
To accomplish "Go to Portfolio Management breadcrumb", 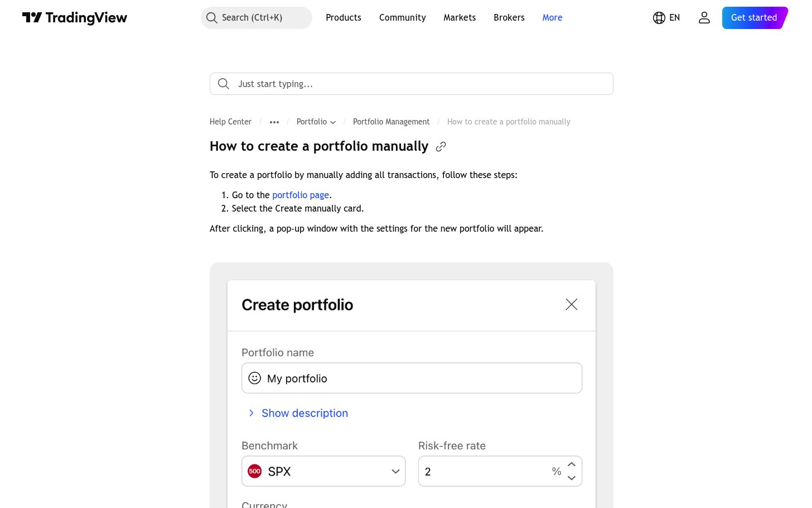I will pos(391,122).
